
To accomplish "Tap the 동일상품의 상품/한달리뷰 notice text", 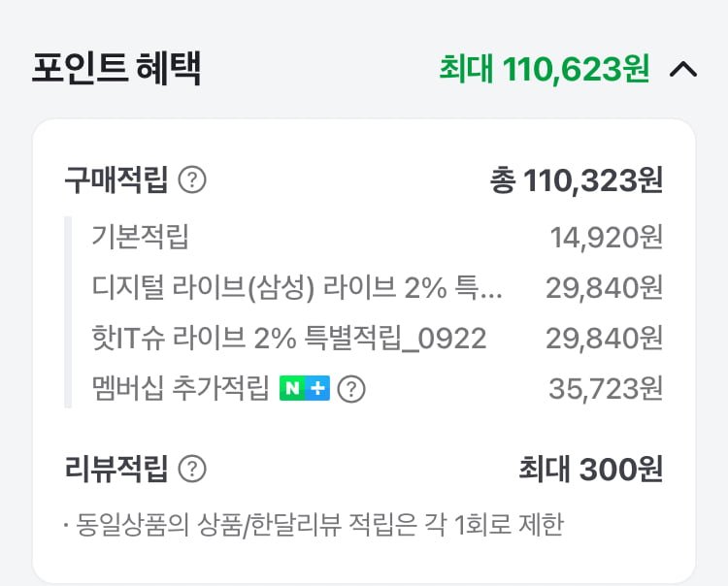I will (x=314, y=525).
